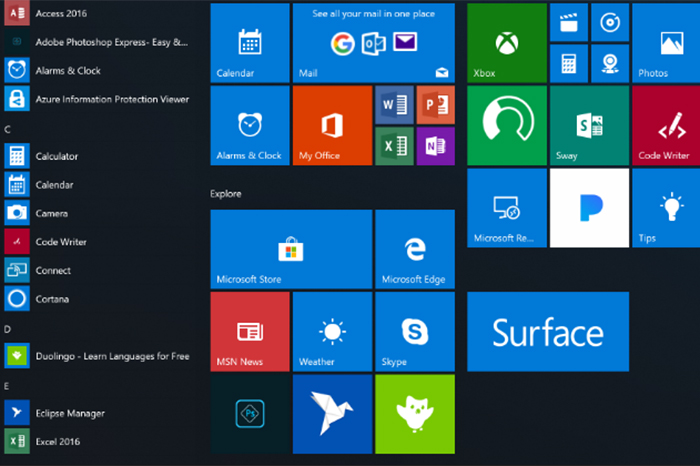Open the Tips tile
Viewport: 700px width, 466px height.
[665, 208]
